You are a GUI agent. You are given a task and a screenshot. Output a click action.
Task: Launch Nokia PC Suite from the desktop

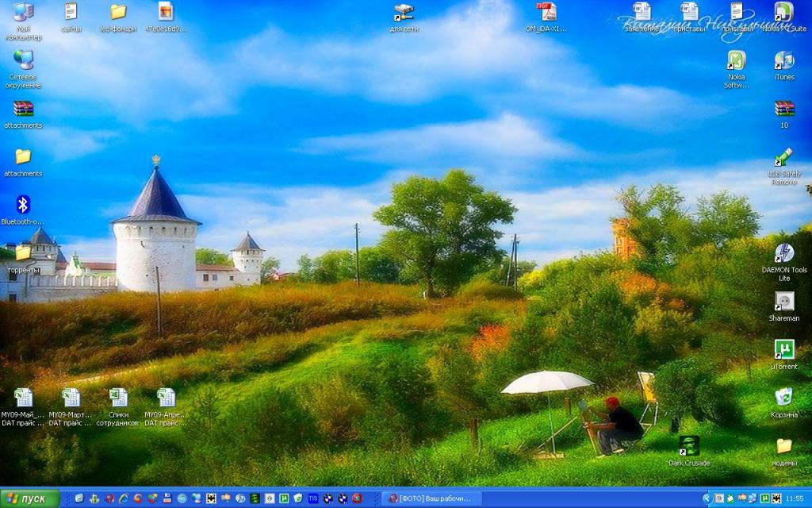point(783,13)
